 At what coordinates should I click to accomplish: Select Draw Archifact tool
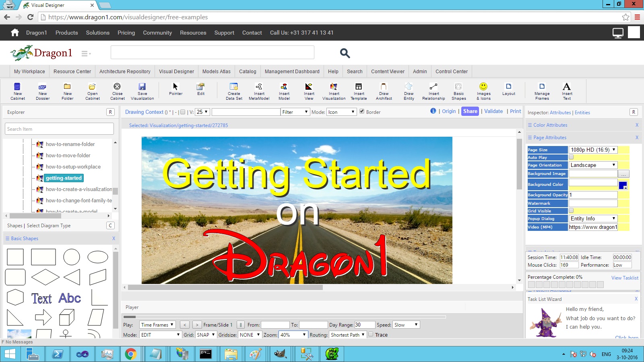pyautogui.click(x=384, y=91)
